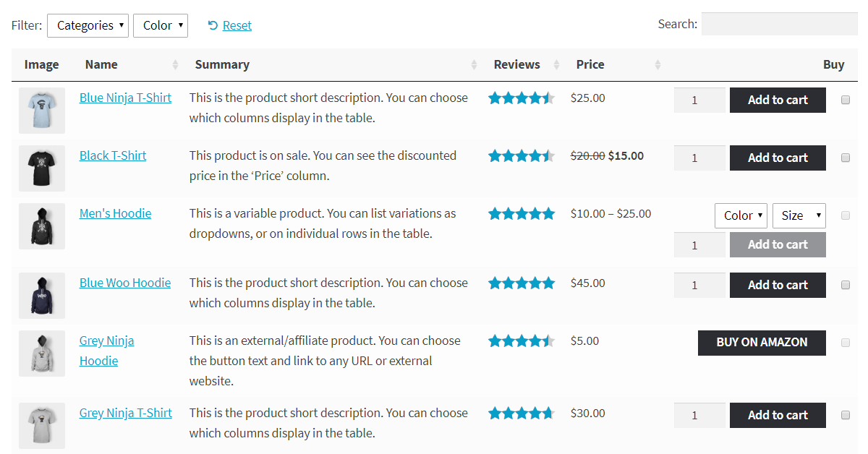The image size is (868, 454).
Task: Open the Size dropdown for Men's Hoodie
Action: click(x=799, y=215)
